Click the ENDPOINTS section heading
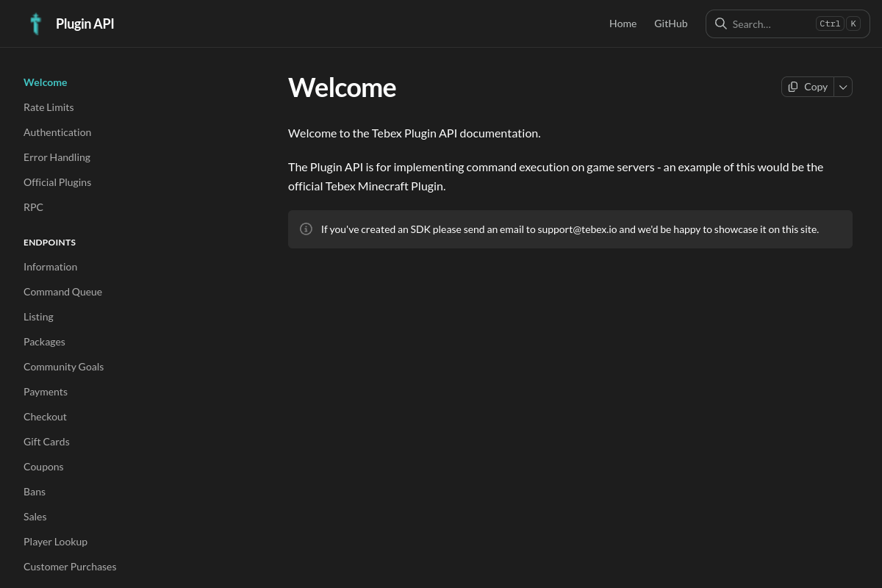 point(49,243)
